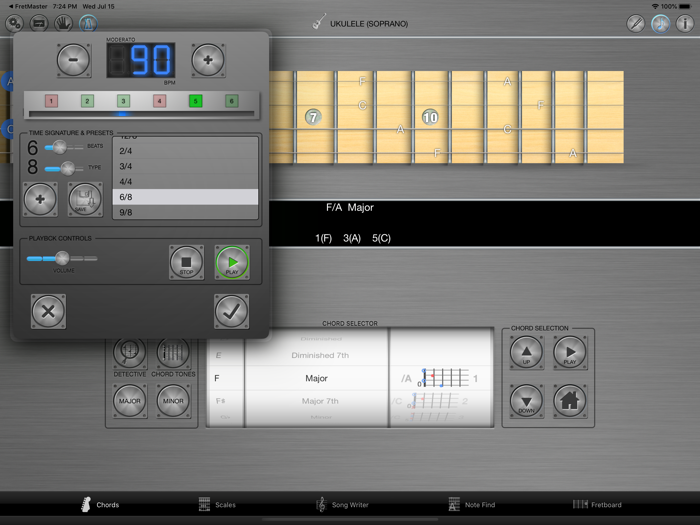Tap the tuner icon at top right
Image resolution: width=700 pixels, height=525 pixels.
tap(636, 24)
